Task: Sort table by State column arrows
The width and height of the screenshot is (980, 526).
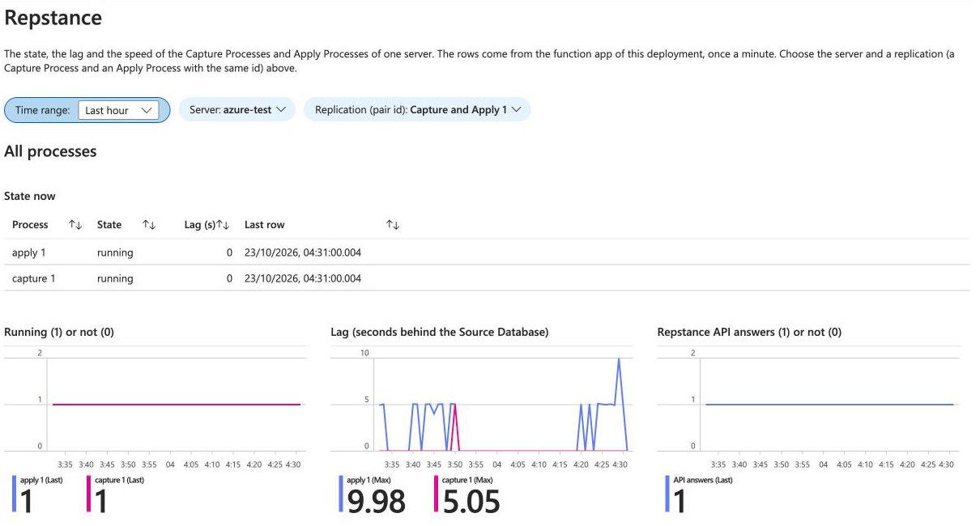Action: pos(149,225)
